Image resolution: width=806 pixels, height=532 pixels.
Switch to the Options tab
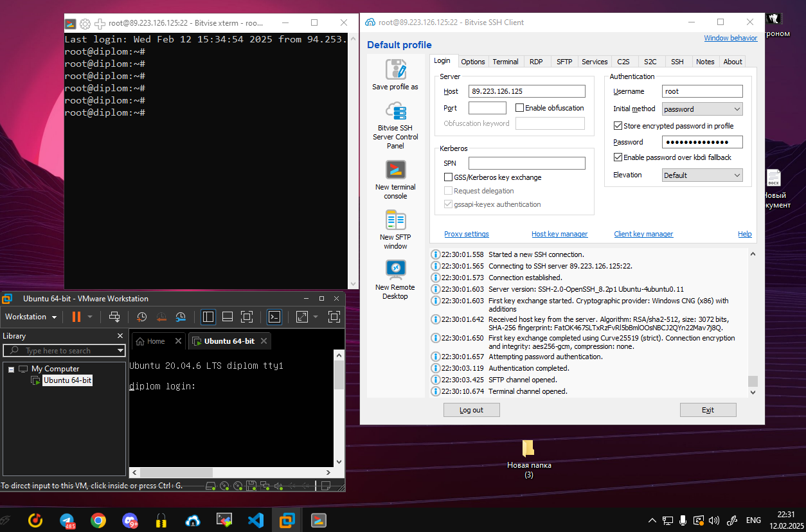point(472,62)
